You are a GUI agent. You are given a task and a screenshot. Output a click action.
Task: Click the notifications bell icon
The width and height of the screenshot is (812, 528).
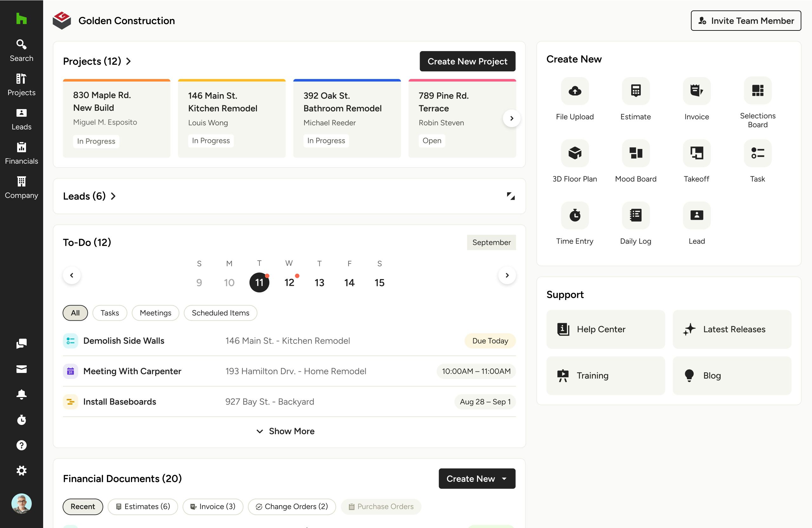tap(21, 394)
